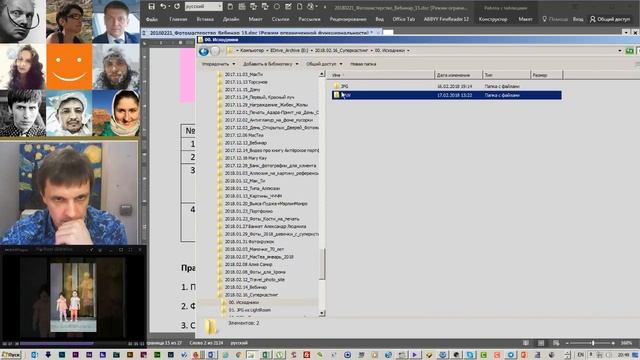Viewport: 640px width, 360px height.
Task: Click the Explorer Forward navigation button
Action: coord(215,51)
